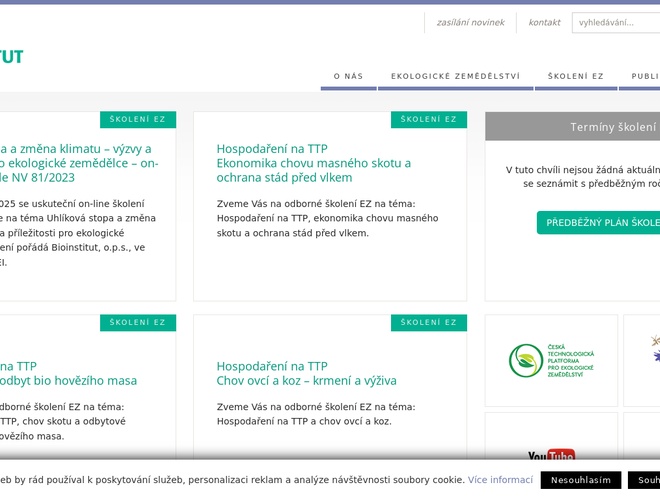Decline cookies with Nesouhlasím button
This screenshot has width=660, height=500.
tap(580, 480)
